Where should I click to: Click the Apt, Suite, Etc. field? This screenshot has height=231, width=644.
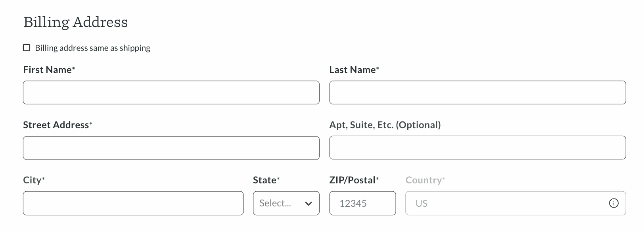coord(477,148)
